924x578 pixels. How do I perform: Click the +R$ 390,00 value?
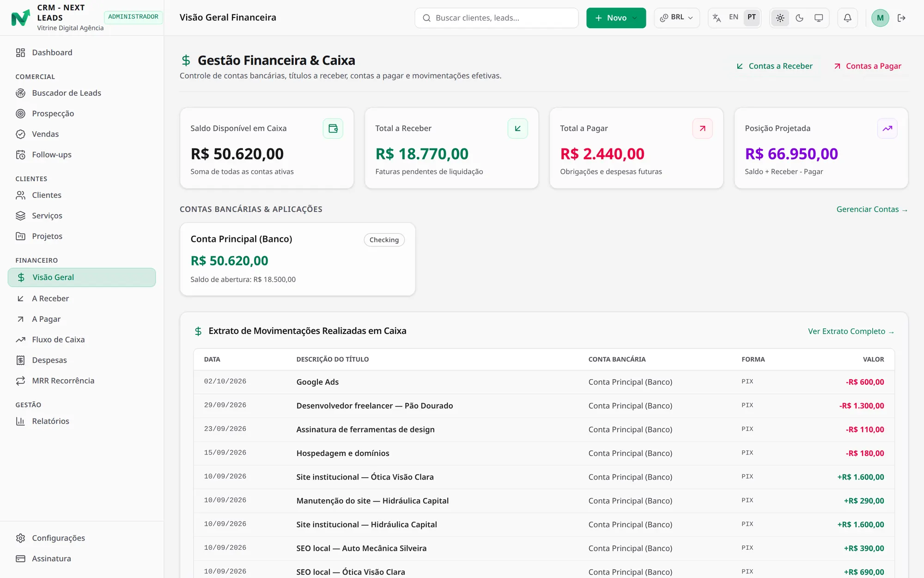[864, 548]
